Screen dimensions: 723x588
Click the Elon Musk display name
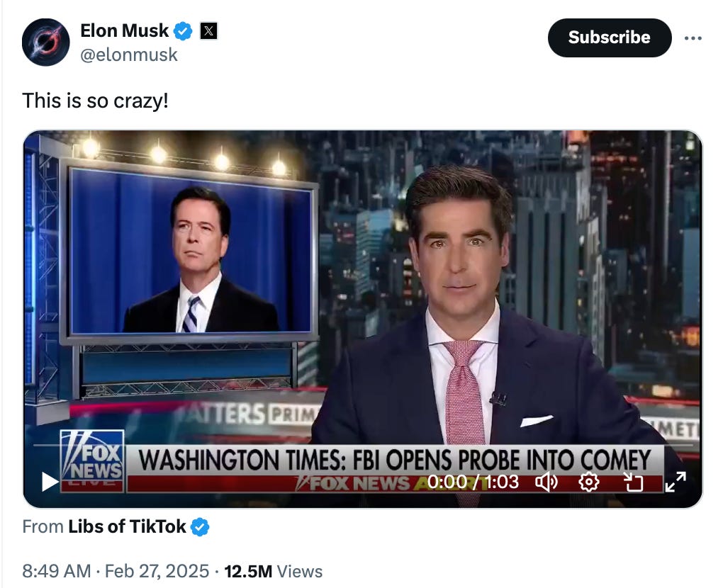click(x=125, y=30)
